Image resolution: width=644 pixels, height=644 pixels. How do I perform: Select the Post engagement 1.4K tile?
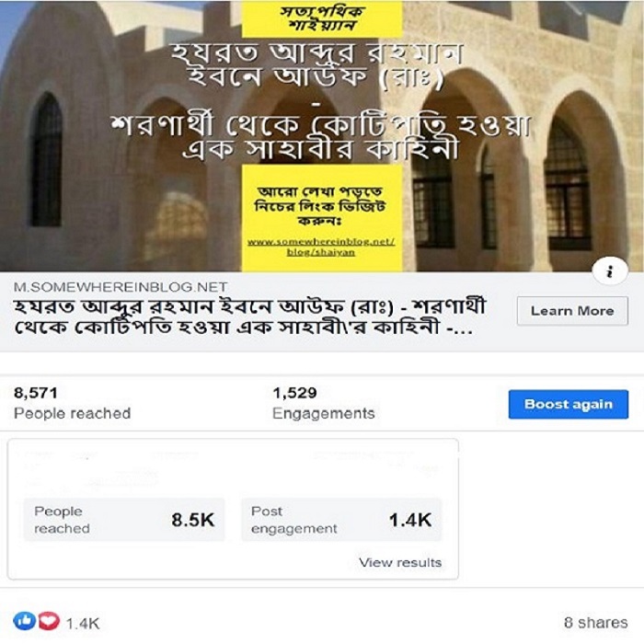341,520
